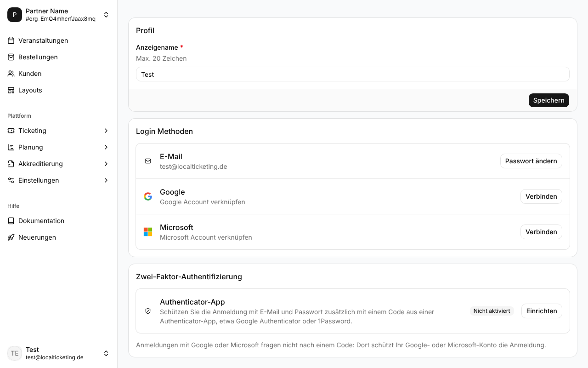Go to Bestellungen page
The height and width of the screenshot is (368, 588).
point(59,57)
